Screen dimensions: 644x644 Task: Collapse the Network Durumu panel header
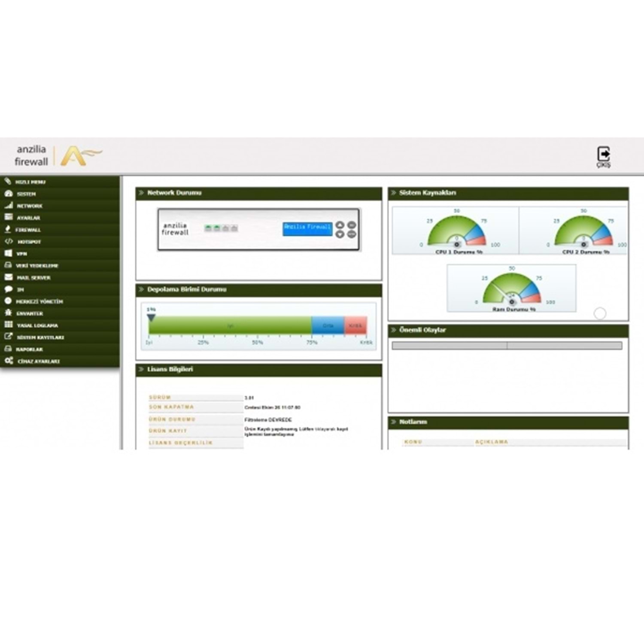[x=258, y=193]
